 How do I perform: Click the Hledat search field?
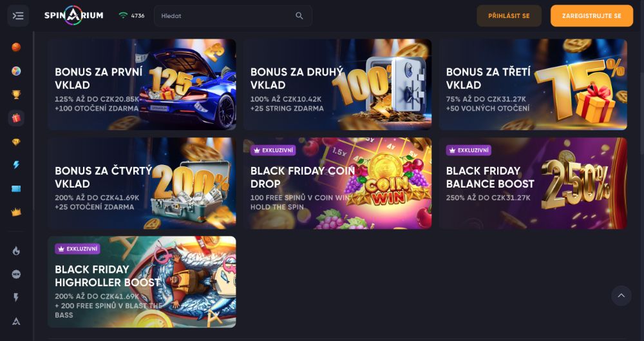[x=225, y=15]
